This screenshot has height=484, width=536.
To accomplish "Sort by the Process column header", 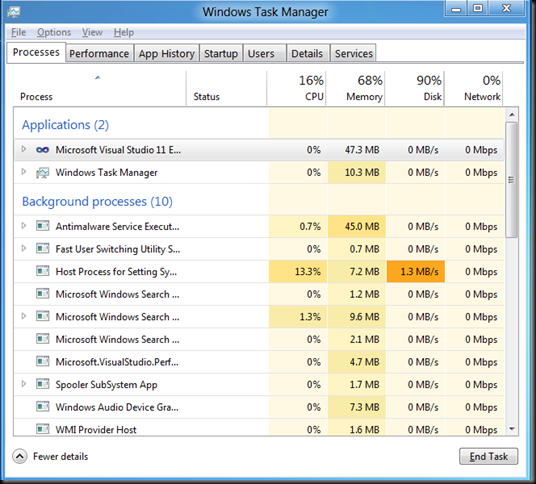I will tap(99, 89).
